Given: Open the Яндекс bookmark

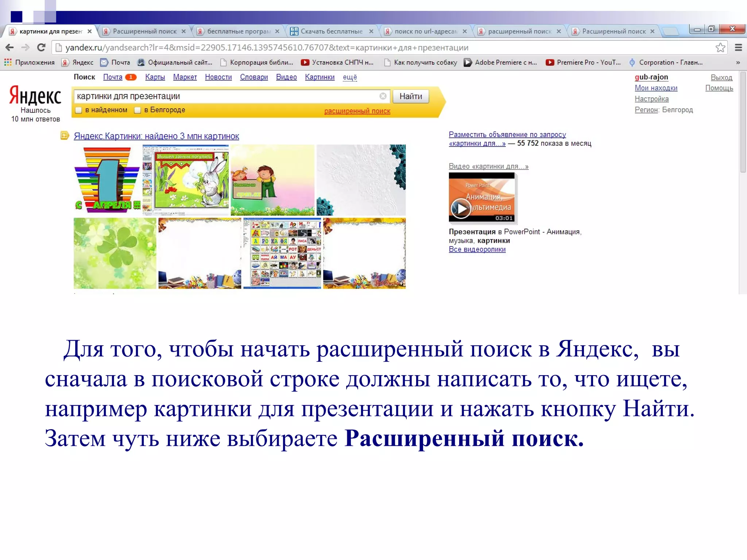Looking at the screenshot, I should pos(77,62).
